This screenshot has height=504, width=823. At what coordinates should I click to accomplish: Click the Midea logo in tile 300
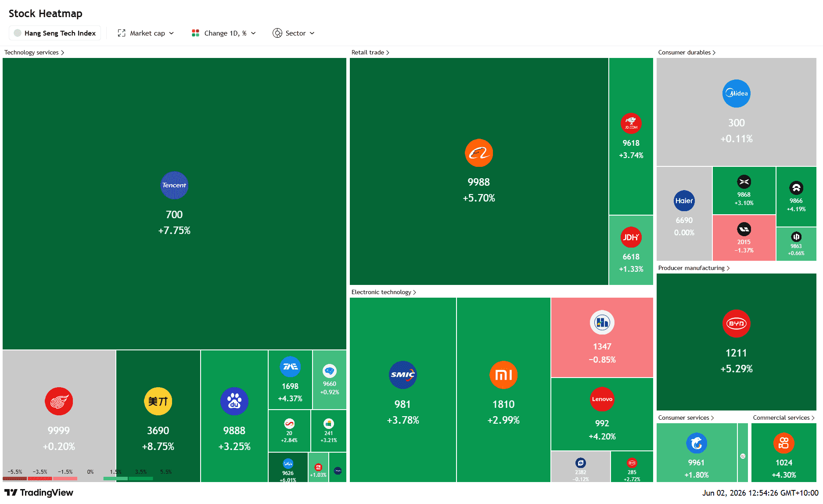[x=737, y=94]
